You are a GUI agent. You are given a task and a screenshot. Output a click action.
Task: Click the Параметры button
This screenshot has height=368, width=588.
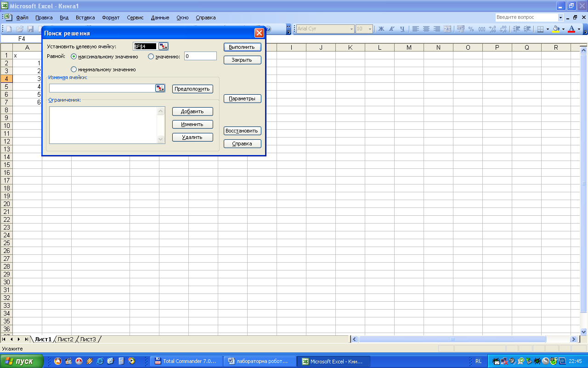coord(242,98)
